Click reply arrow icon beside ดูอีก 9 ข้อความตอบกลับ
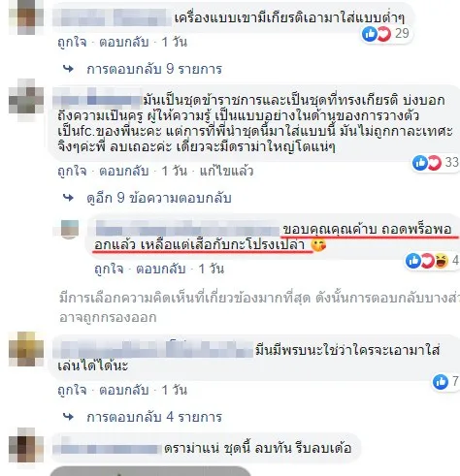This screenshot has width=460, height=476. click(68, 198)
